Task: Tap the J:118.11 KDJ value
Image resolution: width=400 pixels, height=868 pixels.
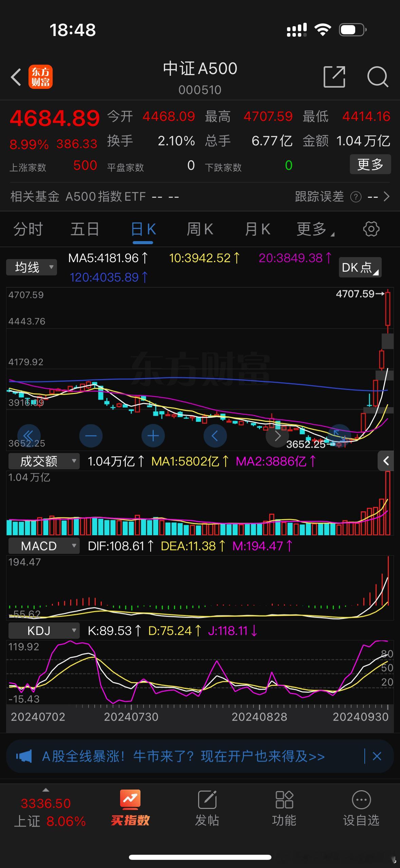Action: pos(233,631)
